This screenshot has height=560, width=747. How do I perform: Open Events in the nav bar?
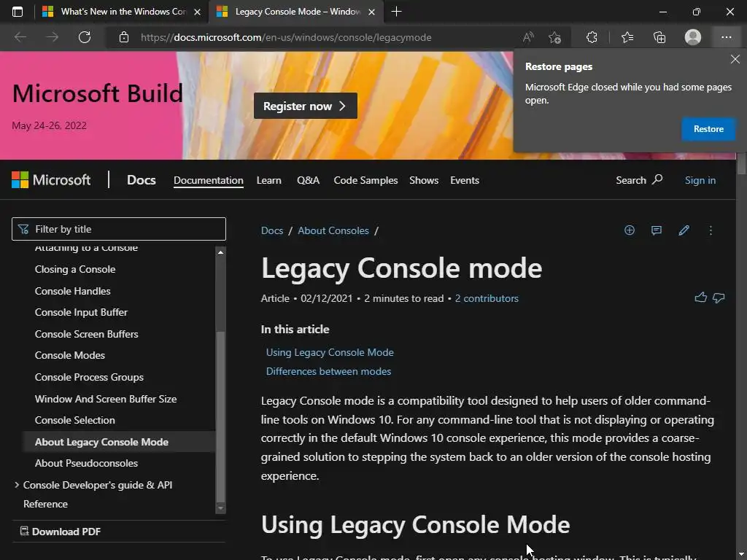click(x=465, y=181)
